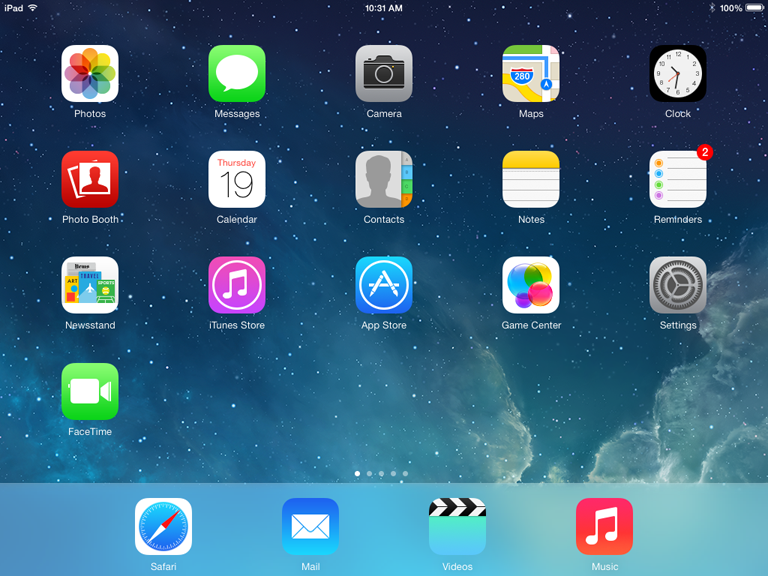The width and height of the screenshot is (768, 576).
Task: Launch Maps from the home screen
Action: pyautogui.click(x=531, y=73)
